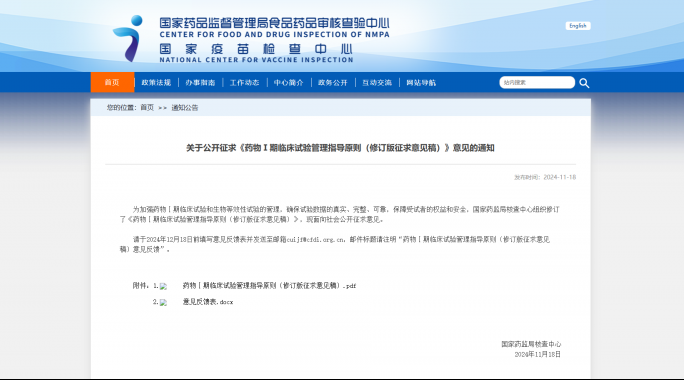This screenshot has width=684, height=380.
Task: Download the 药物Ⅰ期临床试验管理指导原则 pdf attachment
Action: pos(269,286)
